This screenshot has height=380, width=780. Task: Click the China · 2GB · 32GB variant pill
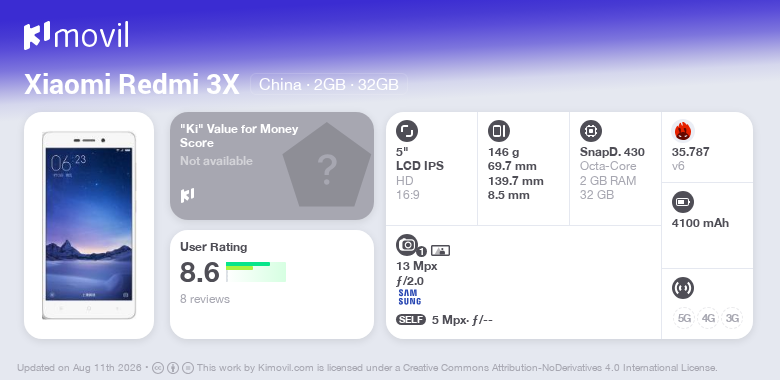[x=329, y=85]
